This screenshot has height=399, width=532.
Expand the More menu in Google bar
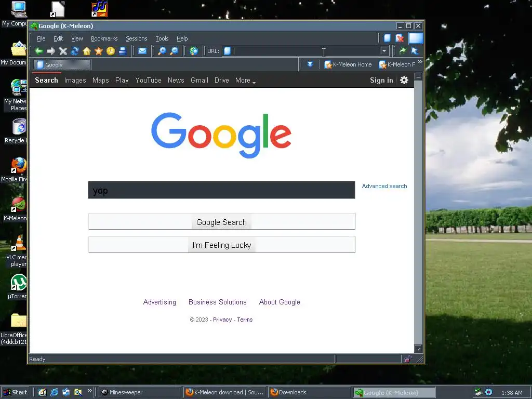tap(245, 81)
